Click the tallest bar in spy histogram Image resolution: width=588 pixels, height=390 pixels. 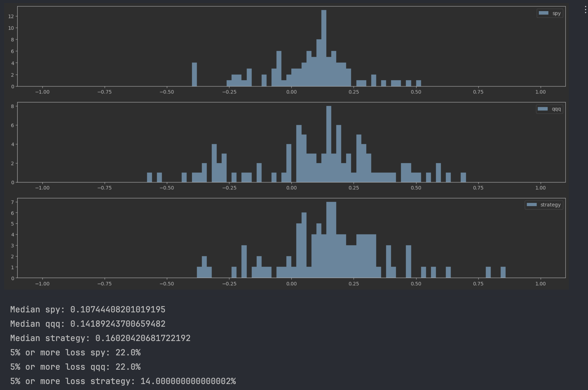coord(324,48)
